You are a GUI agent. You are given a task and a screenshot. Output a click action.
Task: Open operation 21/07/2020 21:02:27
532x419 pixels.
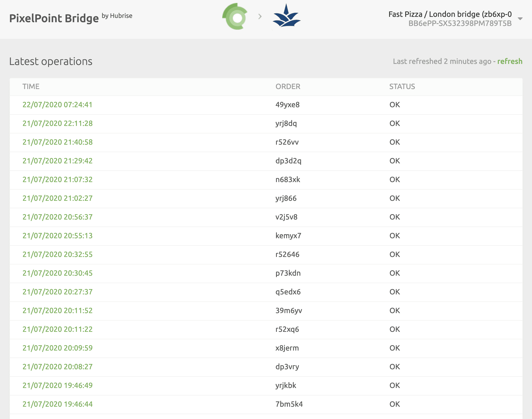58,198
